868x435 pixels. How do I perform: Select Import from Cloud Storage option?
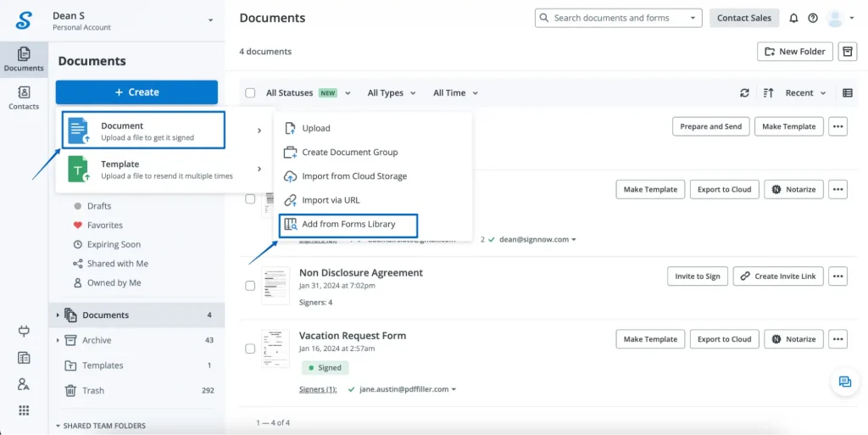pyautogui.click(x=353, y=176)
